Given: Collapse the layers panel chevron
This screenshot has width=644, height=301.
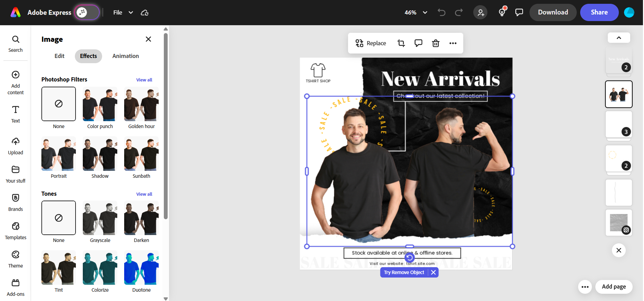Looking at the screenshot, I should [618, 38].
